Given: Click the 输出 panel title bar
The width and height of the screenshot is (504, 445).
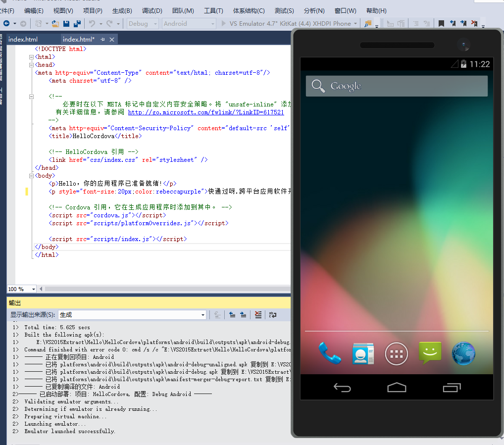Looking at the screenshot, I should (149, 302).
